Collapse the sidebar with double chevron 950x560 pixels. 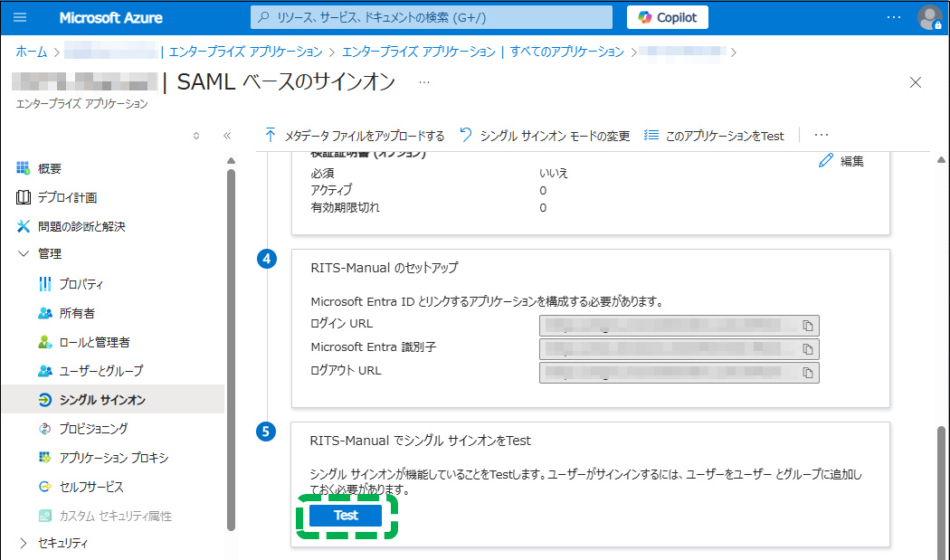(227, 136)
